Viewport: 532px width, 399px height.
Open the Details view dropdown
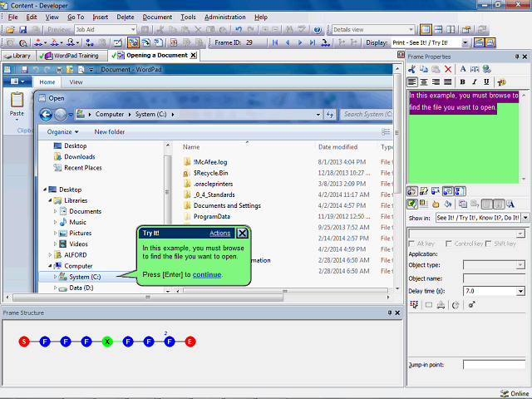(x=411, y=30)
